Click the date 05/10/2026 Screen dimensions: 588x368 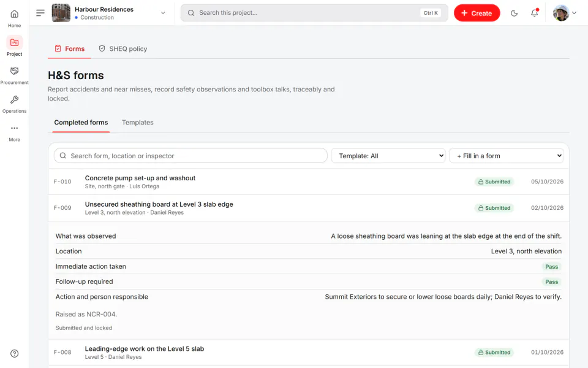547,182
